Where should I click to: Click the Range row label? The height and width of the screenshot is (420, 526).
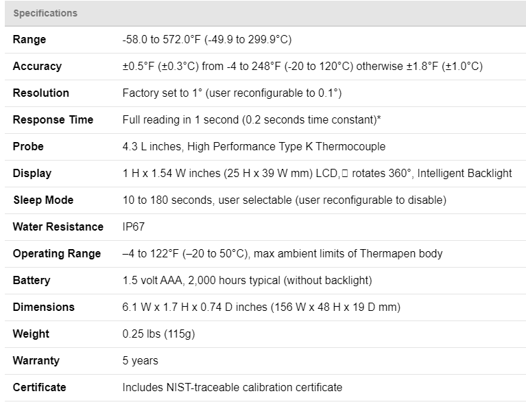click(x=29, y=40)
